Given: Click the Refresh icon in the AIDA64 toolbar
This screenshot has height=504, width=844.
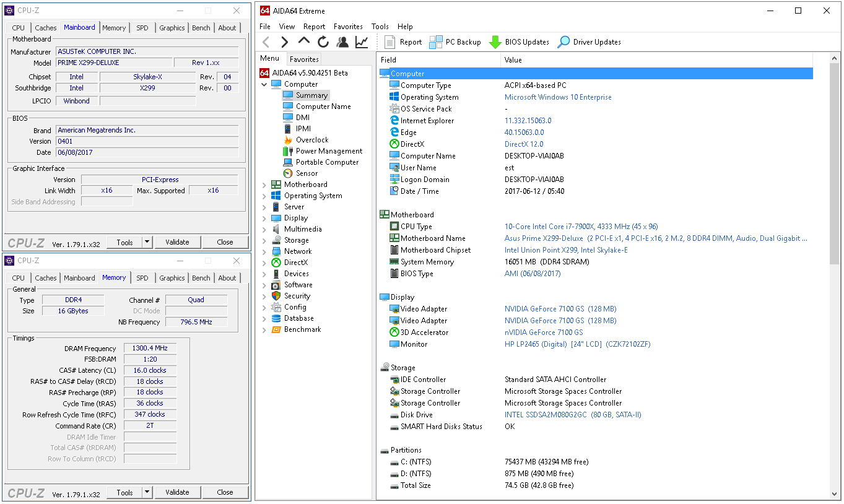Looking at the screenshot, I should 323,42.
